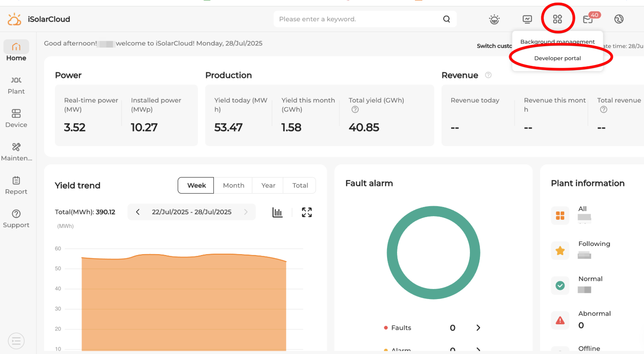
Task: Select All plants icon
Action: point(560,215)
